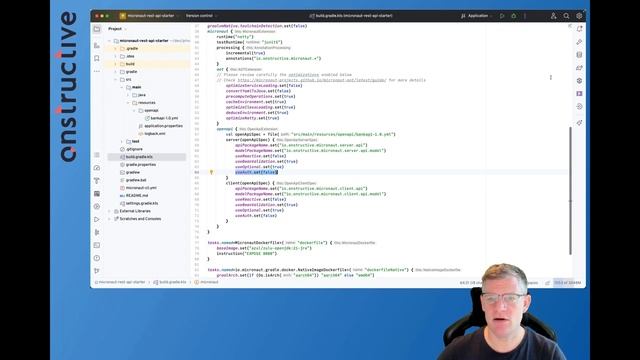Open the purple play-square tool window

coord(579,93)
